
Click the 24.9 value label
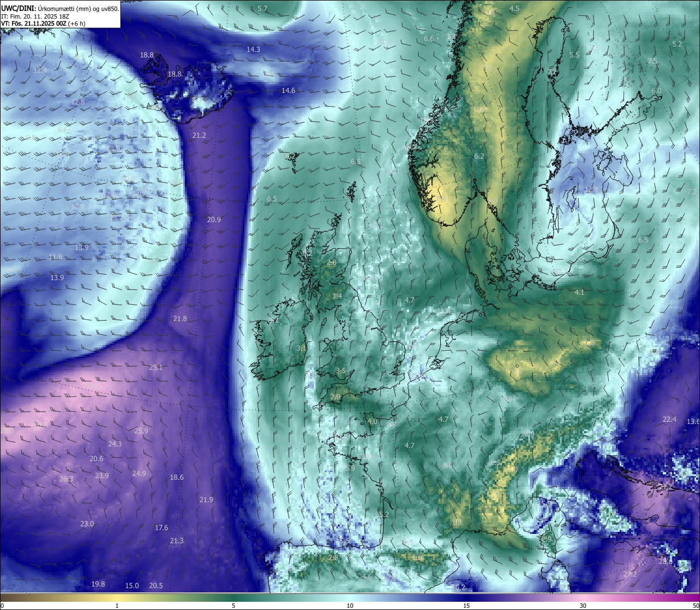139,473
